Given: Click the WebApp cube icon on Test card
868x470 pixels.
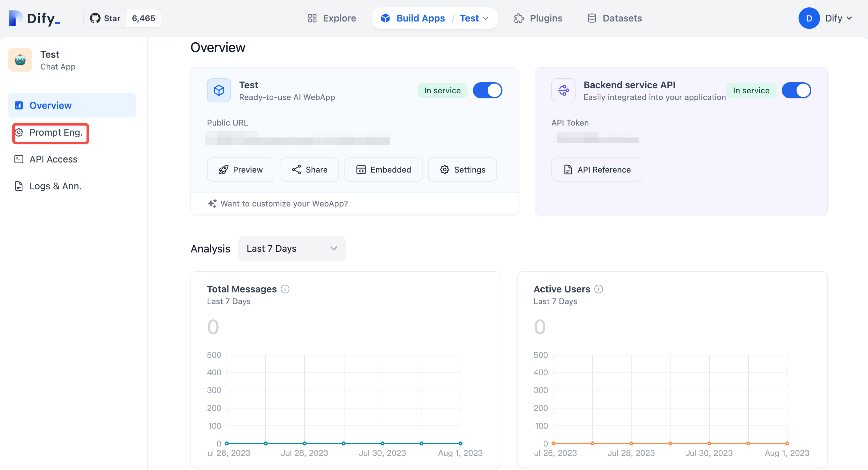Looking at the screenshot, I should coord(219,90).
